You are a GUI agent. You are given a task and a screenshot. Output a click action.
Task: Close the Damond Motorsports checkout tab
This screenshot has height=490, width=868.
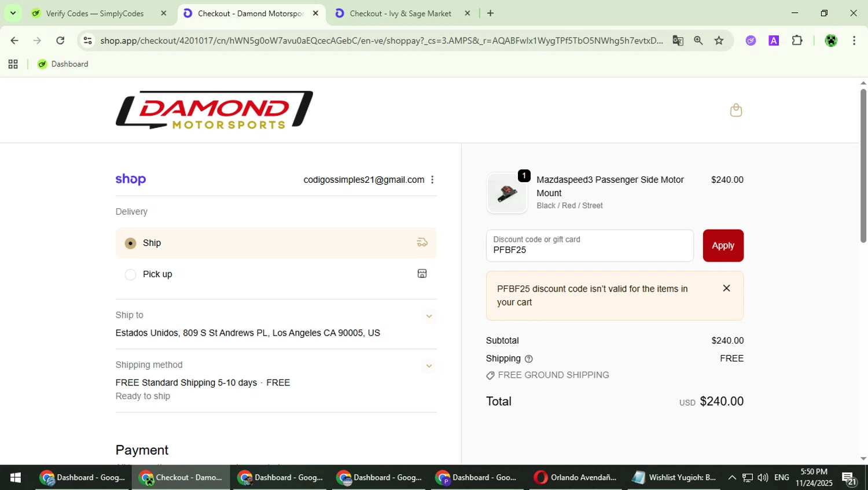tap(315, 13)
